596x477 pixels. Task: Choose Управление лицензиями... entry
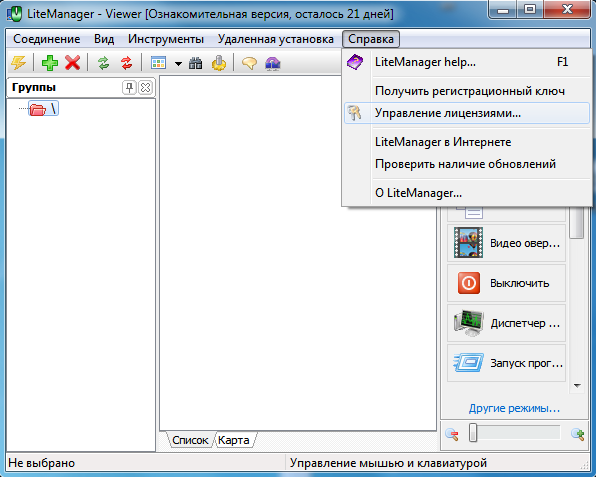(467, 113)
